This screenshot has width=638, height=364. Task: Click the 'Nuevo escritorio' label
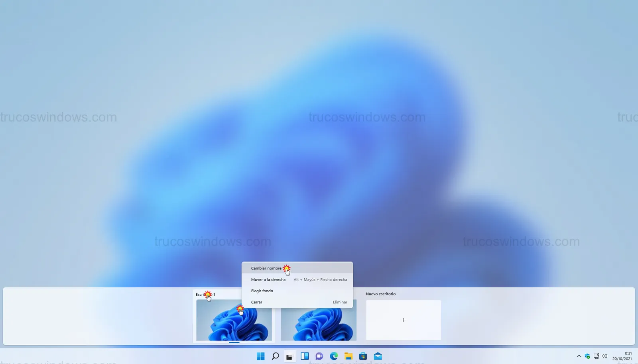(x=380, y=294)
